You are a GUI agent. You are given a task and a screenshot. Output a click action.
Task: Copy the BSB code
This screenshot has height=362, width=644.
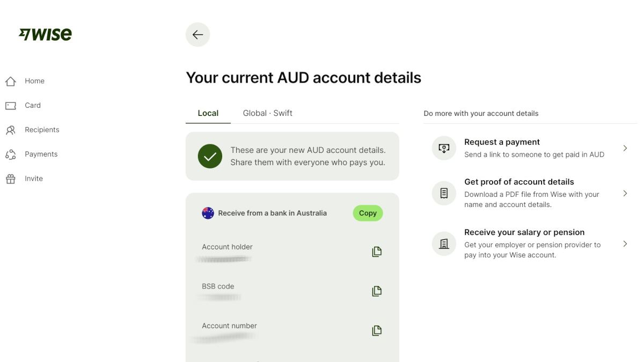(x=377, y=291)
